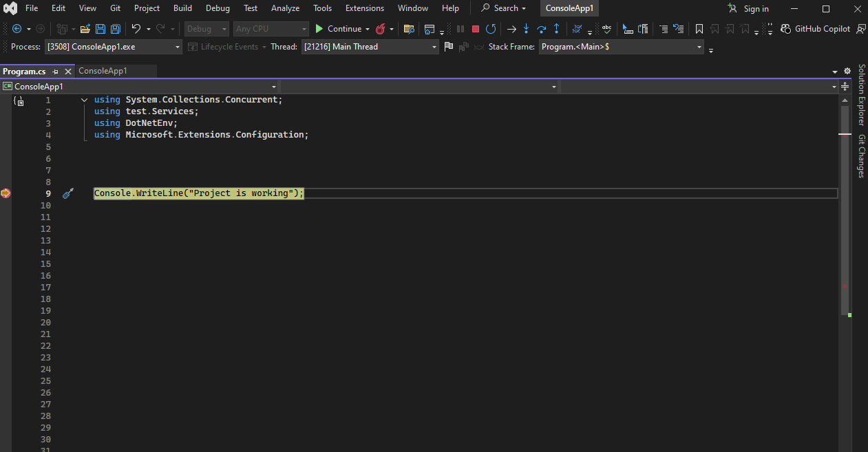This screenshot has width=868, height=452.
Task: Toggle the bookmark on the current line
Action: coord(699,29)
